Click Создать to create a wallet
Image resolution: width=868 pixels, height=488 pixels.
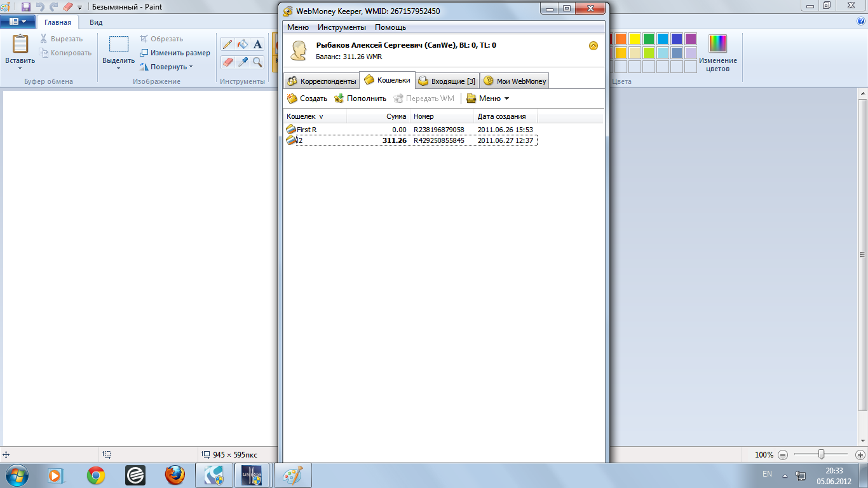308,98
